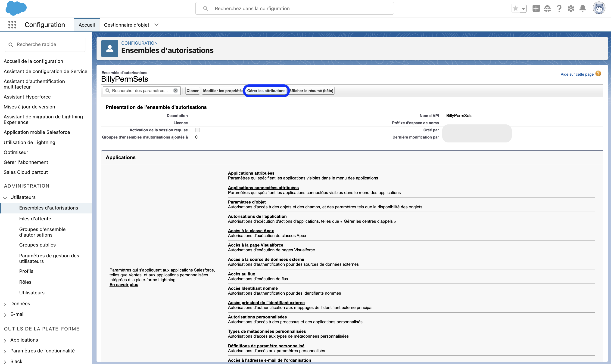
Task: Expand the Données section
Action: click(5, 304)
